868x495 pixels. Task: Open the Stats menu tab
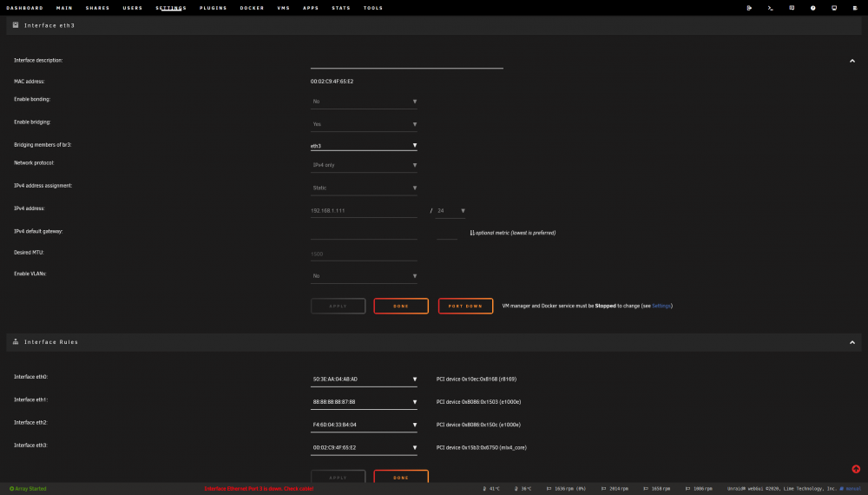[x=341, y=8]
